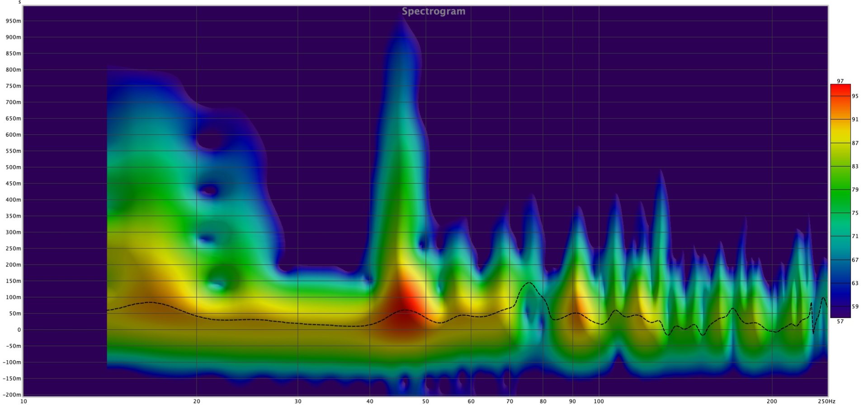Click the dashed curve's peak between 70 and 80 Hz
Screen dimensions: 868x405
click(x=528, y=283)
